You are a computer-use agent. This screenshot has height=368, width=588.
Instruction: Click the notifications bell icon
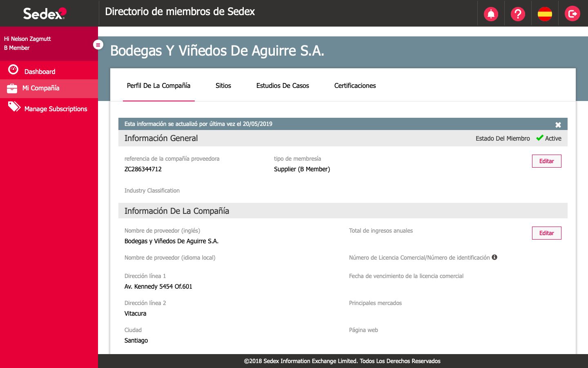[x=491, y=14]
